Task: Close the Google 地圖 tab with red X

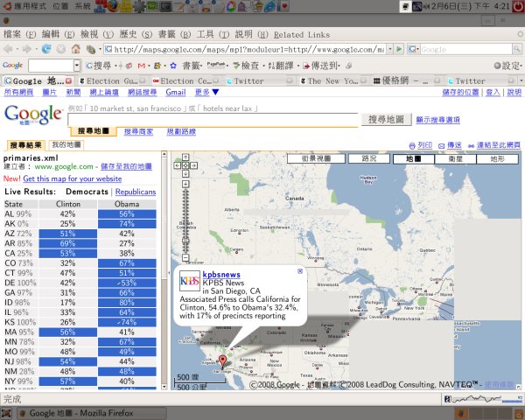Action: (x=68, y=81)
